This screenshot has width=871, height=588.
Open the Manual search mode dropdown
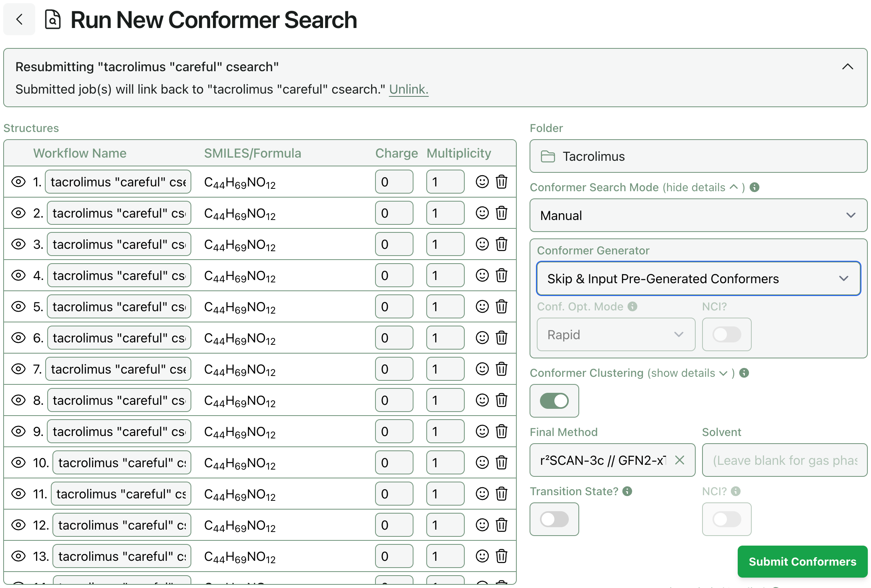tap(698, 216)
